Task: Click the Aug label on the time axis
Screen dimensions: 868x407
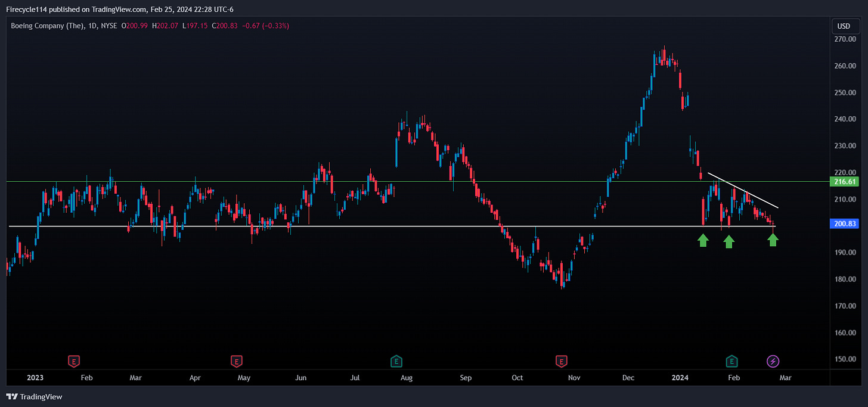Action: click(x=407, y=378)
